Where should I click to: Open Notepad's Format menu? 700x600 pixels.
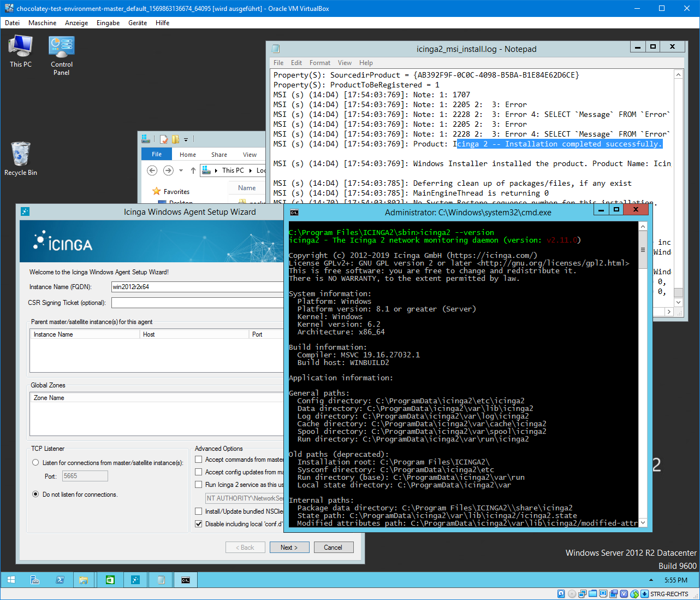(x=320, y=63)
